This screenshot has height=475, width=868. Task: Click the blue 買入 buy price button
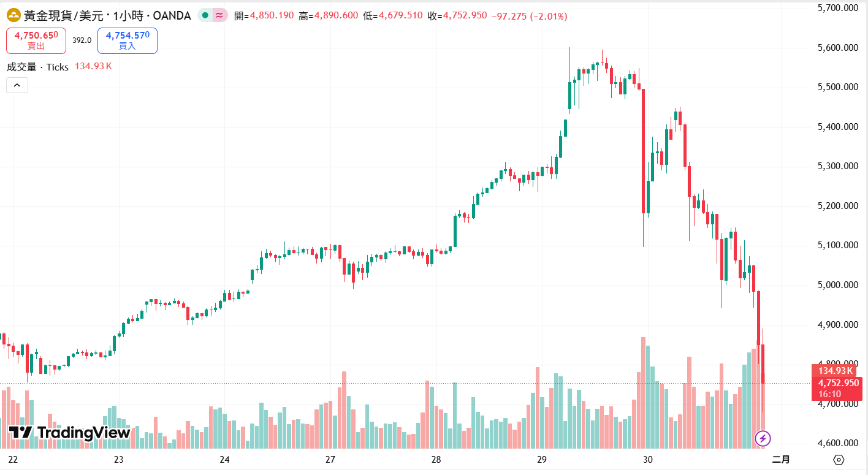tap(128, 40)
